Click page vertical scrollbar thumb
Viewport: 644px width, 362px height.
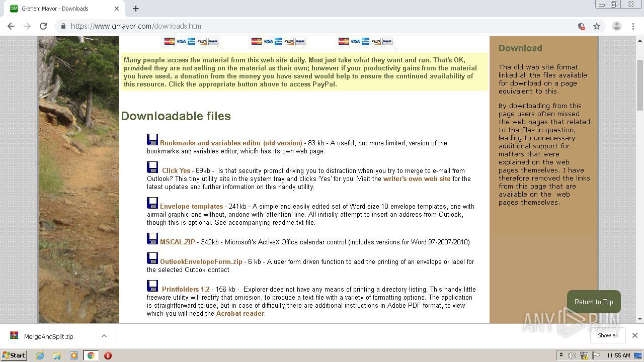coord(640,85)
